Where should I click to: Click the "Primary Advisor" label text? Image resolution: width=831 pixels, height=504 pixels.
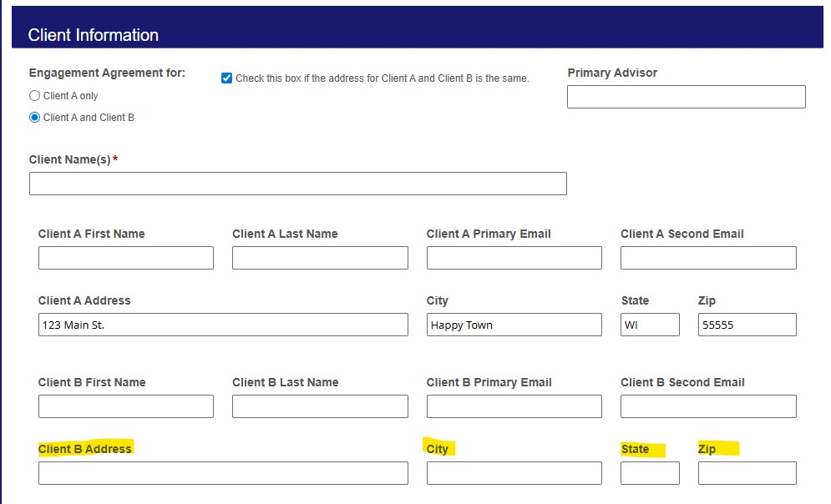pyautogui.click(x=612, y=73)
